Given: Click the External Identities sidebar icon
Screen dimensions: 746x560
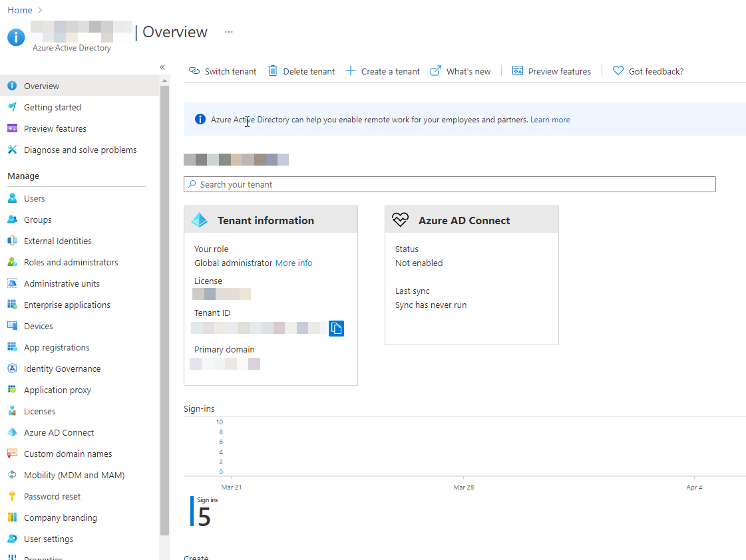Looking at the screenshot, I should click(x=13, y=241).
